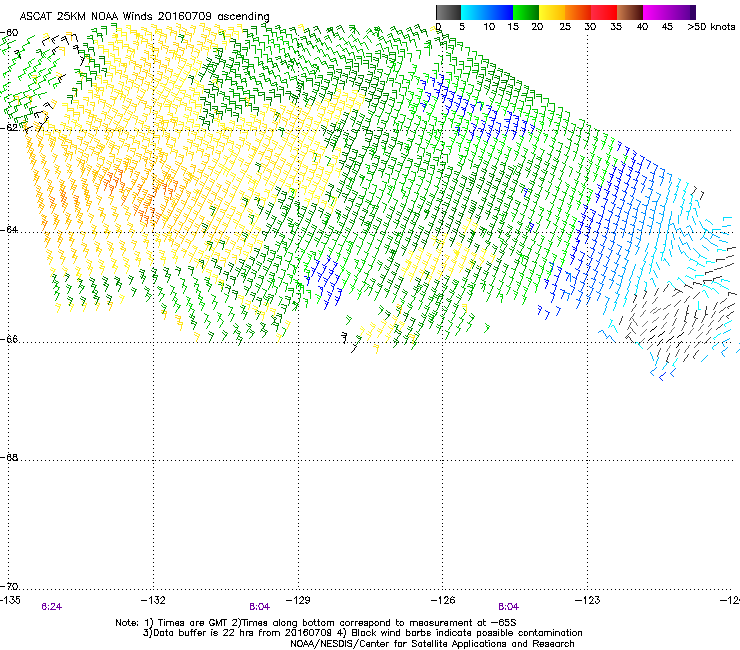The width and height of the screenshot is (740, 650).
Task: Click the longitude label -126
Action: point(443,600)
